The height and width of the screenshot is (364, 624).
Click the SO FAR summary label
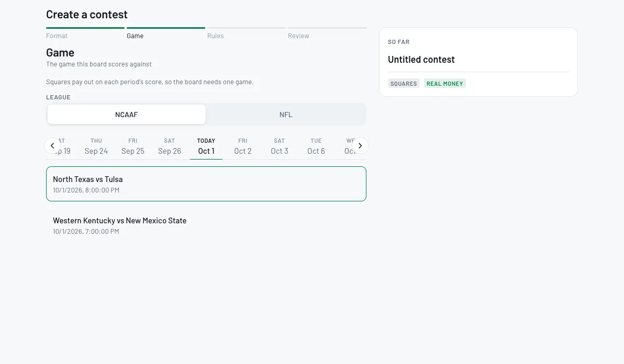pos(399,42)
